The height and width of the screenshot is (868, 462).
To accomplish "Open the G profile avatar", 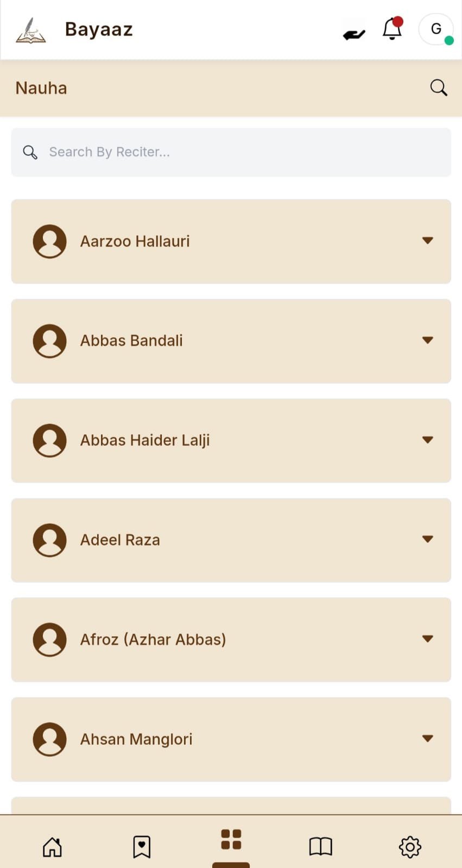I will click(x=436, y=29).
